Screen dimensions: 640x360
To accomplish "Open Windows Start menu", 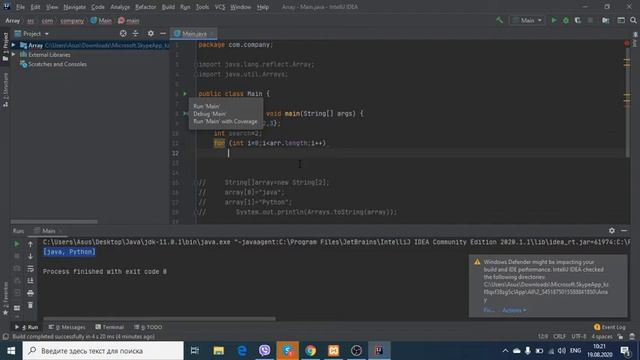I will 11,351.
